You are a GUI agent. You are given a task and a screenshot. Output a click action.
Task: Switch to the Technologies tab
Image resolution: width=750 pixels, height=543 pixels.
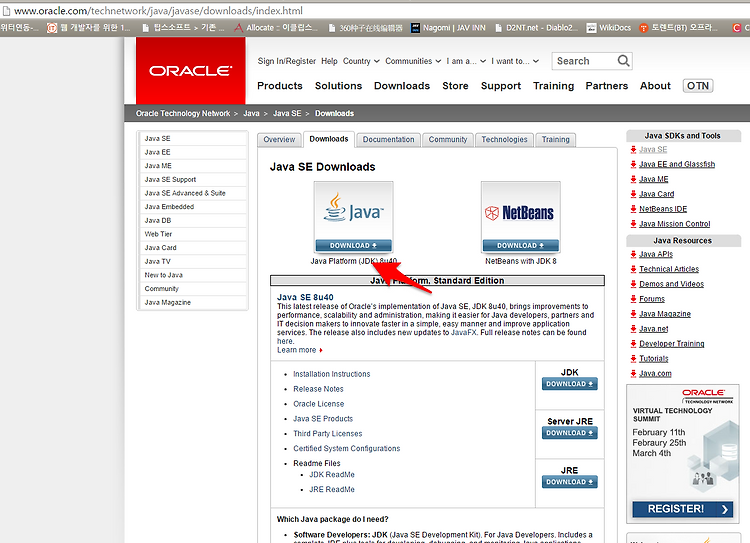coord(504,140)
